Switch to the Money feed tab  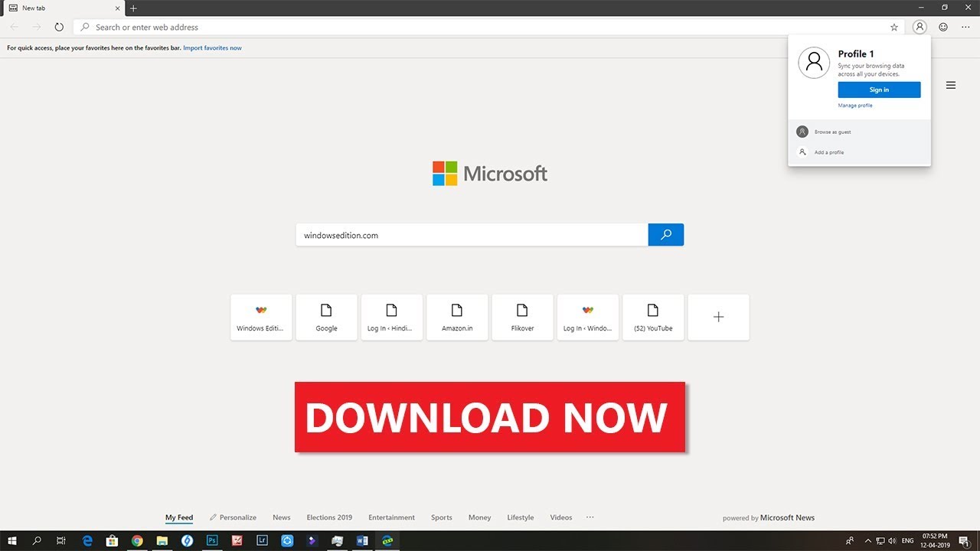point(480,517)
